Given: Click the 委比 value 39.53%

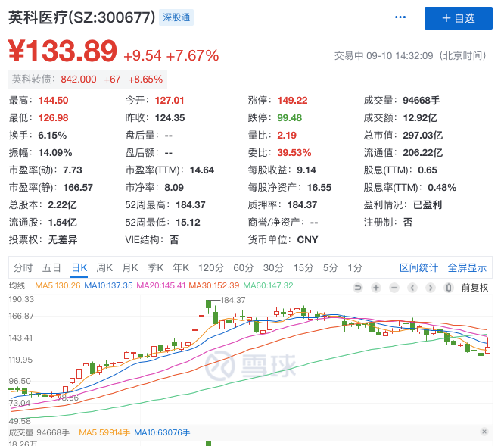Looking at the screenshot, I should [294, 152].
